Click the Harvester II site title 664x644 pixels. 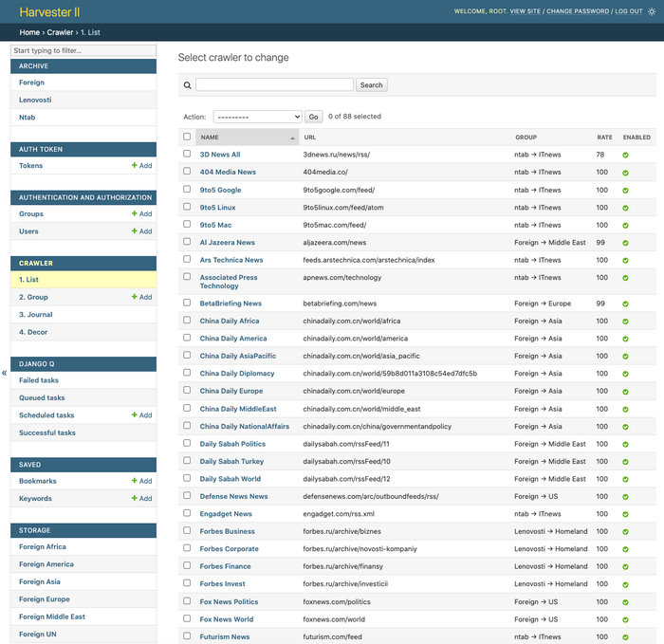tap(49, 11)
